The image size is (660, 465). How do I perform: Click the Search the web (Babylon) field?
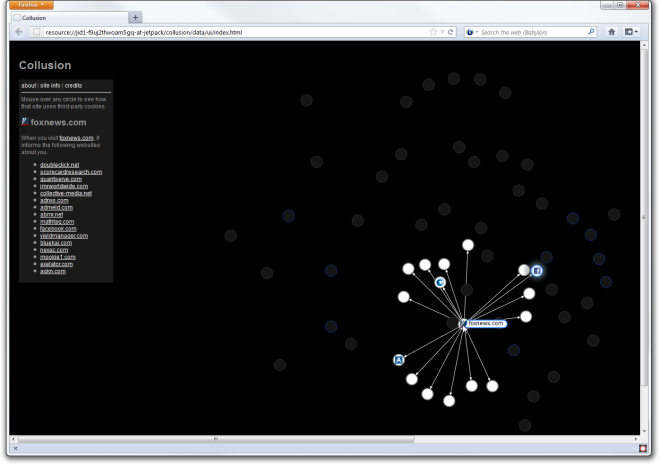(533, 32)
